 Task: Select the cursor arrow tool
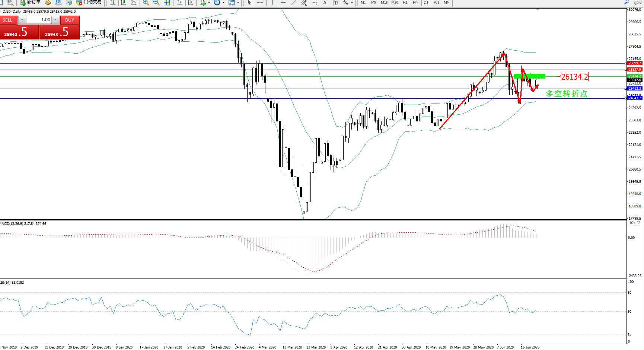tap(249, 3)
